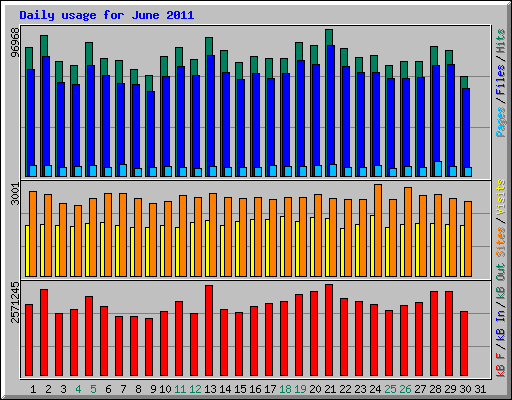Click day 7 on the x-axis
The image size is (512, 400).
pyautogui.click(x=123, y=389)
